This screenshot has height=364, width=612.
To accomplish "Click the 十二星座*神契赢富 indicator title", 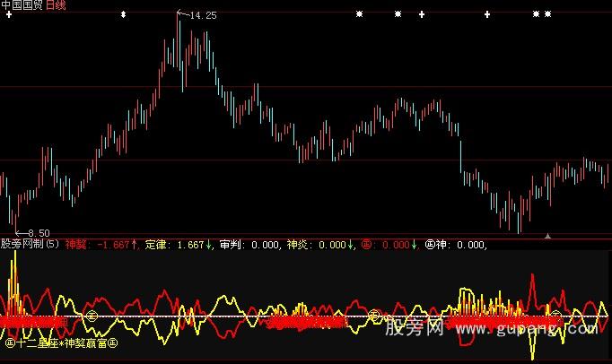I will [x=62, y=342].
